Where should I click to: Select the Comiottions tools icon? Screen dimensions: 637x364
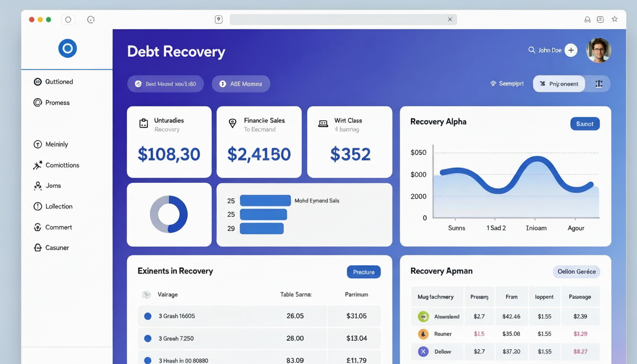pos(37,165)
